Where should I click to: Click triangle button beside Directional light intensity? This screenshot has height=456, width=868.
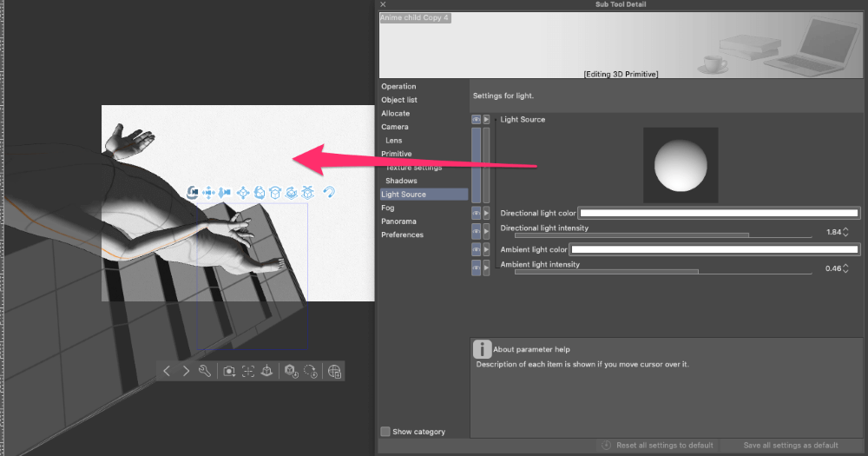486,231
